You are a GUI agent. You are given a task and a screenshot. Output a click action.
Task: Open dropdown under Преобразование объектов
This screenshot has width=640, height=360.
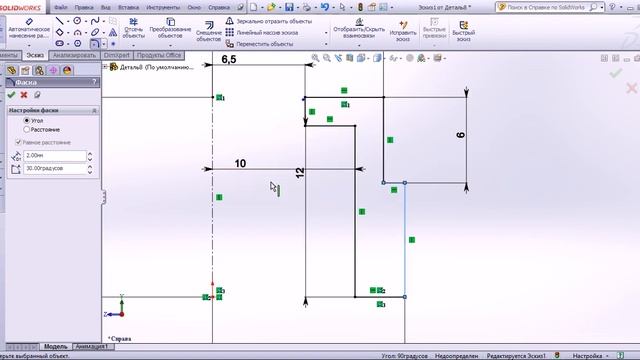[170, 45]
